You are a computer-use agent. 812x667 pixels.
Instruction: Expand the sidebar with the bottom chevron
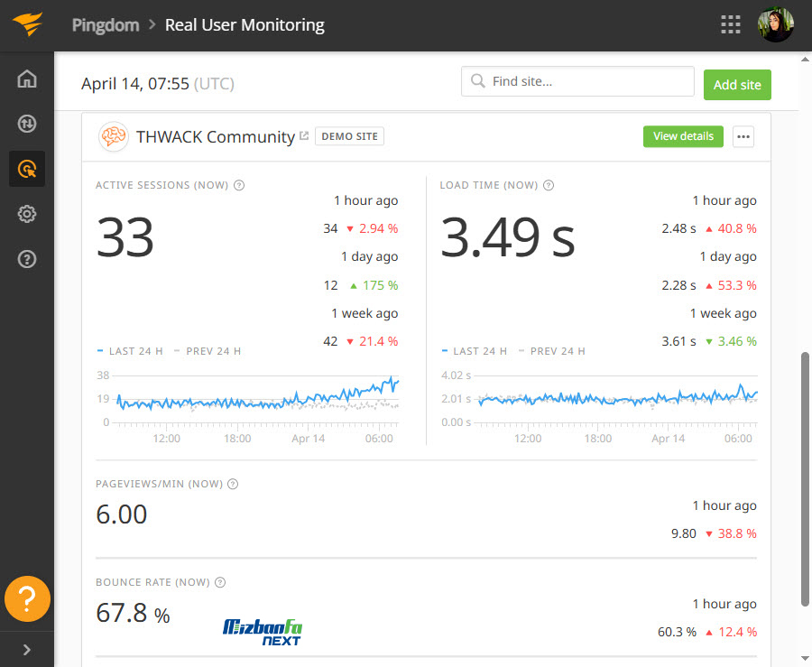point(27,649)
